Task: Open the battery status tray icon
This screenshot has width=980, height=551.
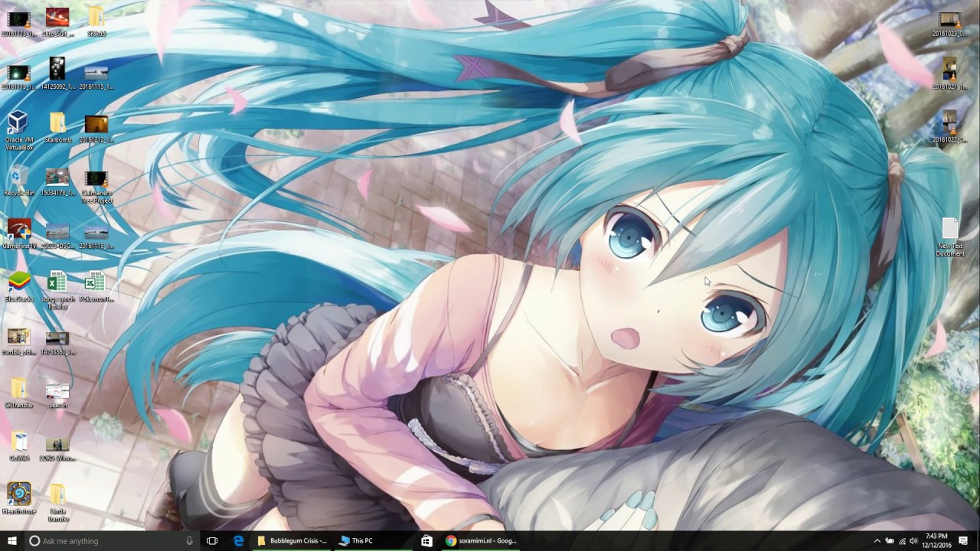Action: [x=890, y=541]
